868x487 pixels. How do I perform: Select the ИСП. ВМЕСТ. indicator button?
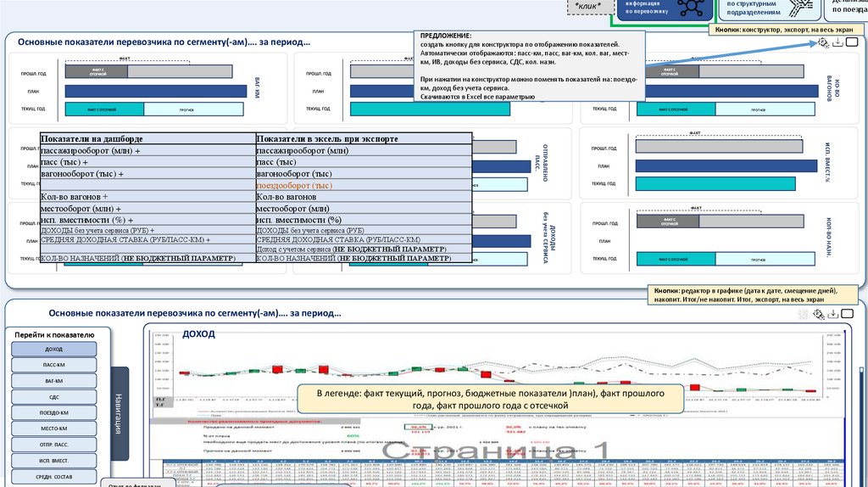coord(53,461)
